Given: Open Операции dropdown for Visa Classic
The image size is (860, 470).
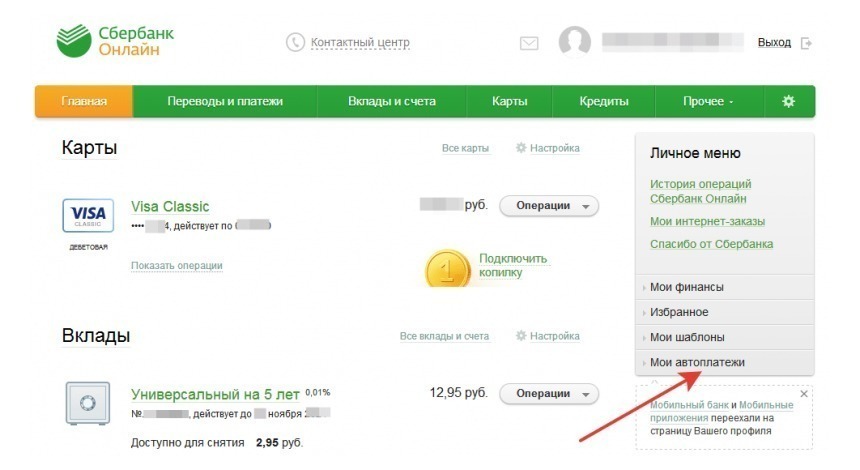Looking at the screenshot, I should 548,206.
